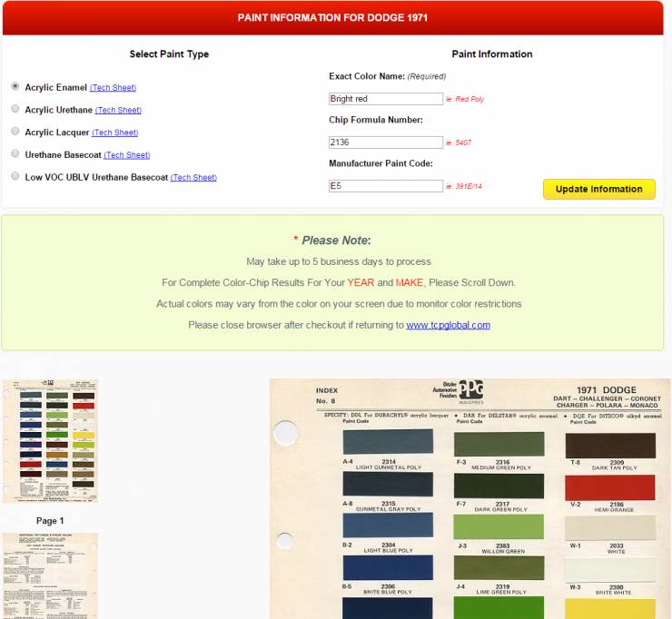Screen dimensions: 672x619
Task: Open the Acrylic Enamel Tech Sheet link
Action: [114, 87]
